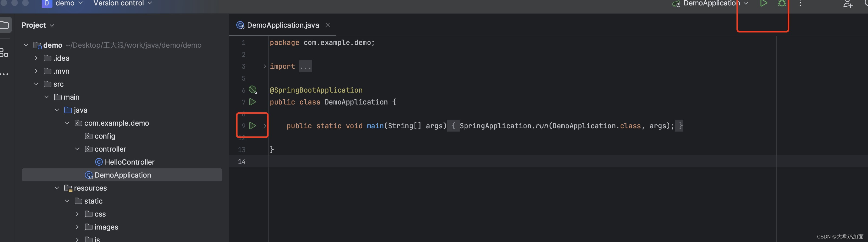Click the package com.example.demo statement
Screen dimensions: 868x242
pos(322,42)
